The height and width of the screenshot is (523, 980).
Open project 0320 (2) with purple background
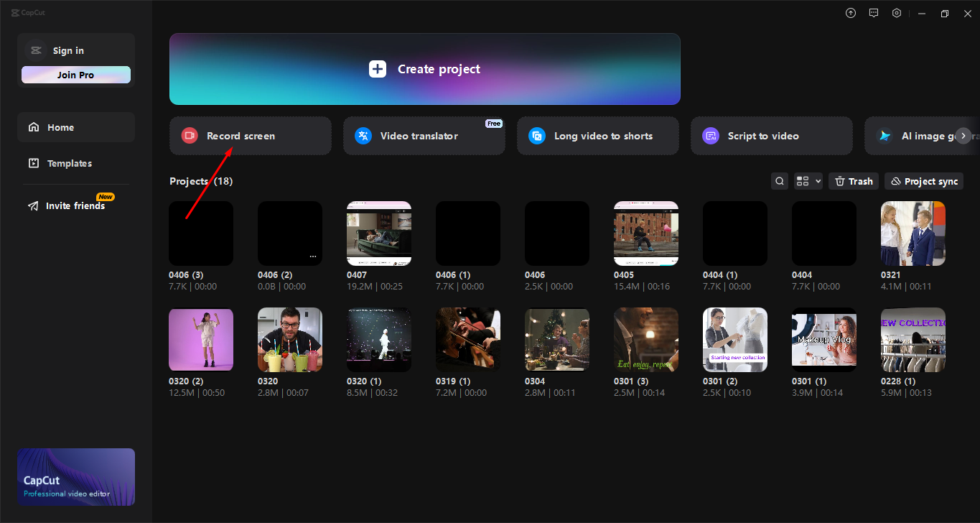(201, 340)
